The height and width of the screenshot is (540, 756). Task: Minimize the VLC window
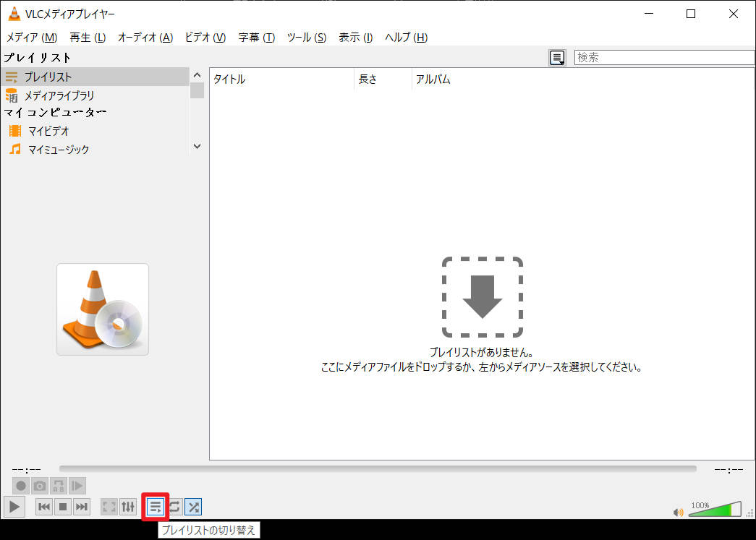(649, 14)
